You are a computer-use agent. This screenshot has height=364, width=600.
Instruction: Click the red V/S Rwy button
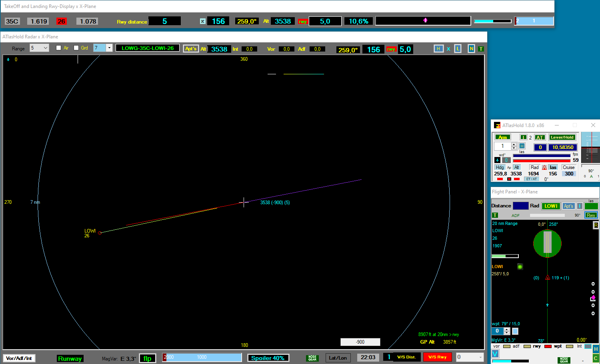pos(437,357)
